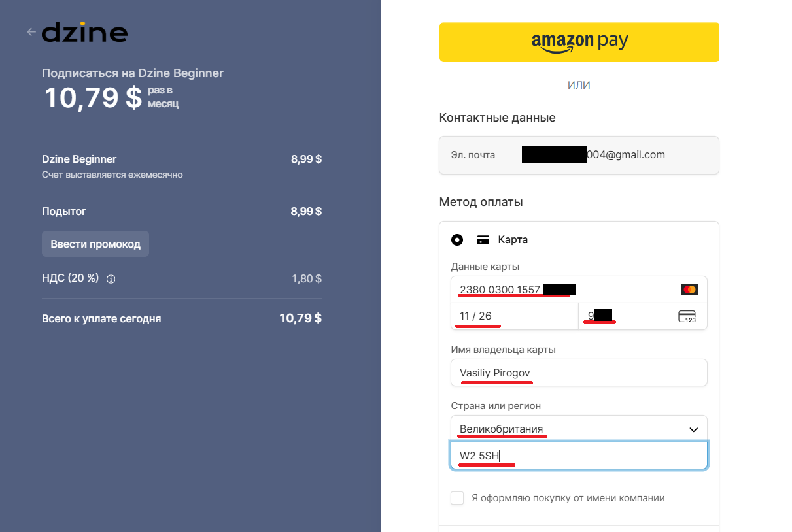Click the credit card icon beside Карта
Viewport: 792px width, 532px height.
coord(483,240)
